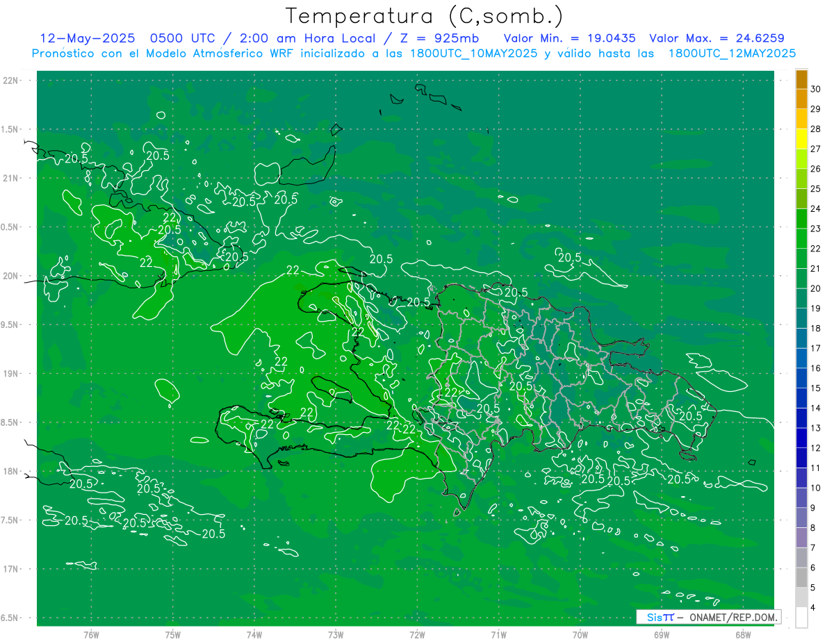Click the "18N" latitude axis label
Screen dimensions: 834x644
pos(11,471)
